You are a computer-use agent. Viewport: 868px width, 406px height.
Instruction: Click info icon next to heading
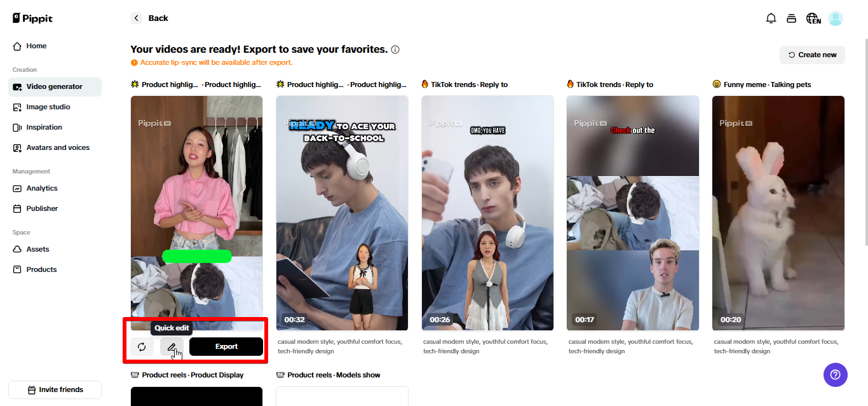coord(395,50)
